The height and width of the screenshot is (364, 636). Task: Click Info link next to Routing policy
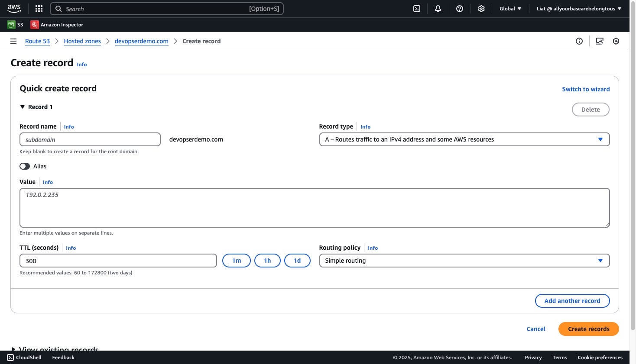(373, 248)
